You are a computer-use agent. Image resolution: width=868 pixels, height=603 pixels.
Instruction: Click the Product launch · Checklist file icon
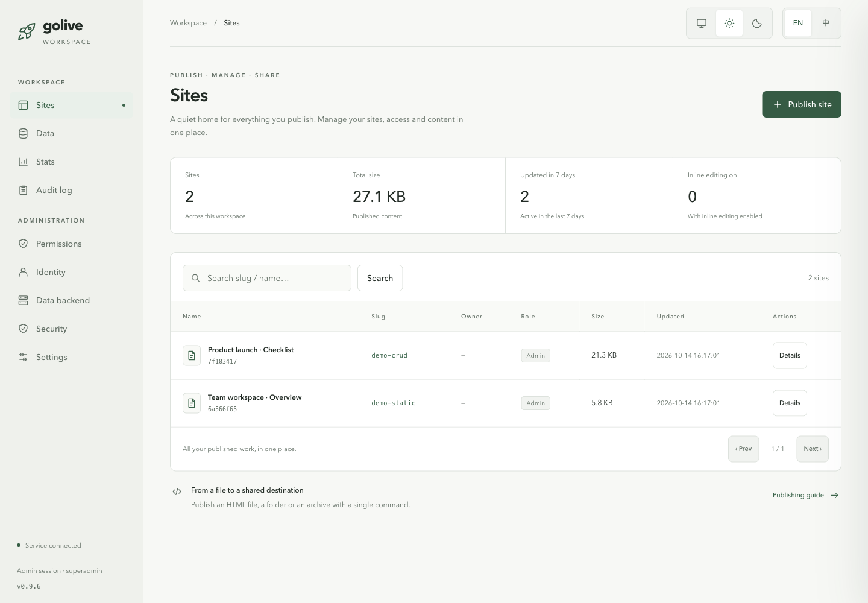(x=192, y=355)
